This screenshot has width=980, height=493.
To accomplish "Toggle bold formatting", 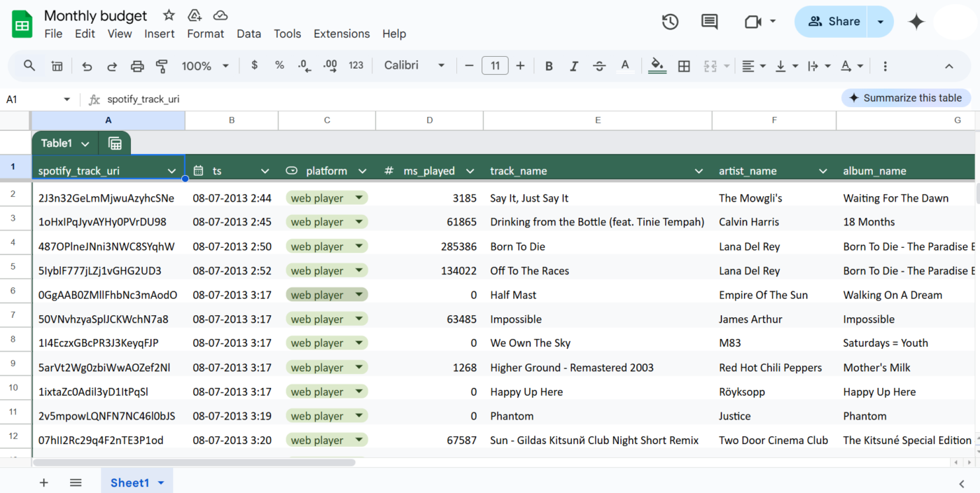I will point(549,66).
